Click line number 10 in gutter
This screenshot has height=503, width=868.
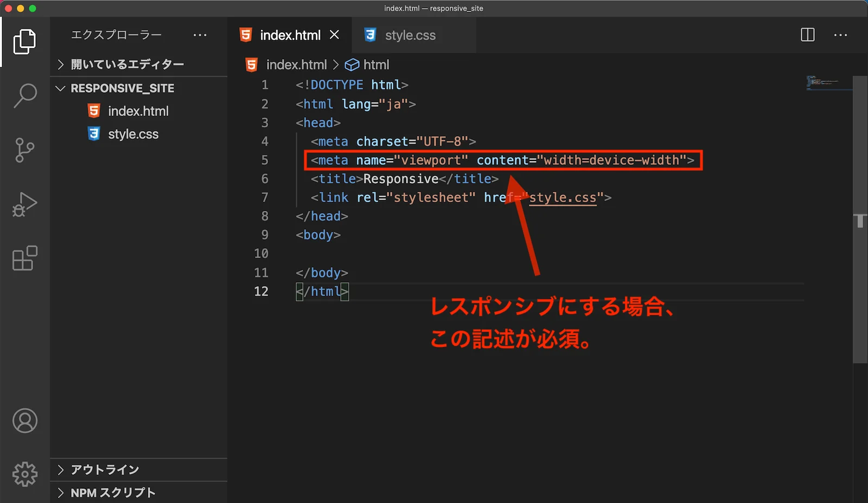click(261, 254)
